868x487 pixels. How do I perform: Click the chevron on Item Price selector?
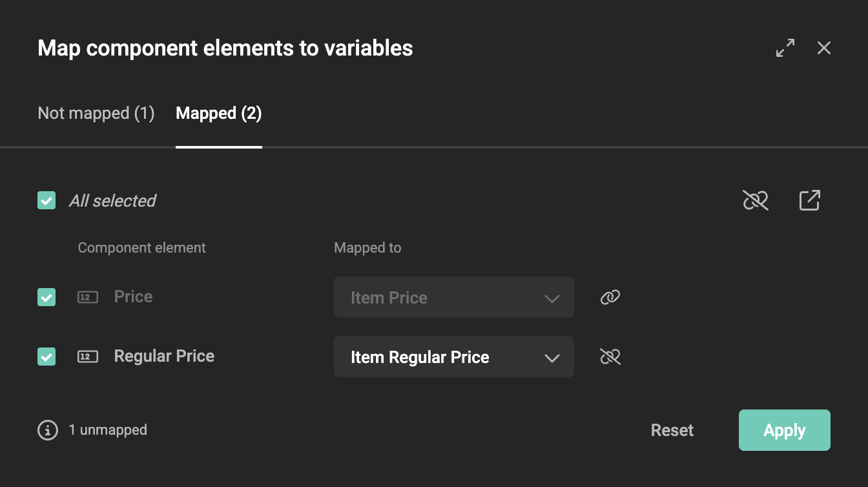(552, 298)
